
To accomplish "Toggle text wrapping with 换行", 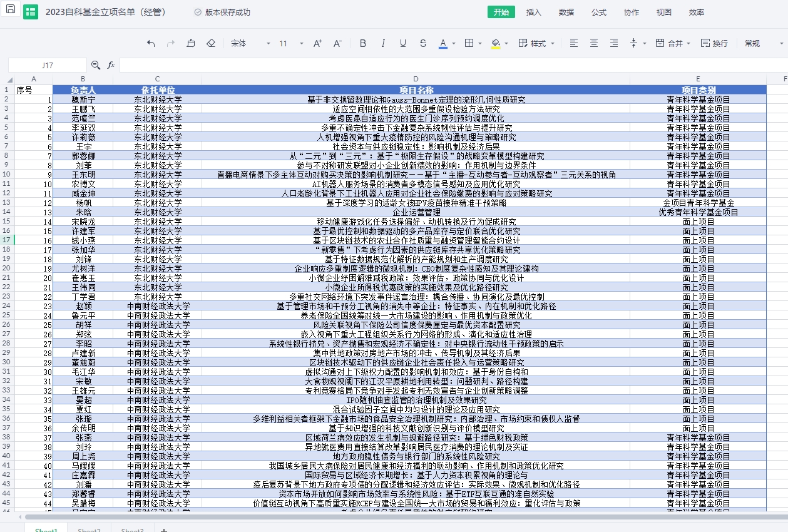I will tap(715, 43).
